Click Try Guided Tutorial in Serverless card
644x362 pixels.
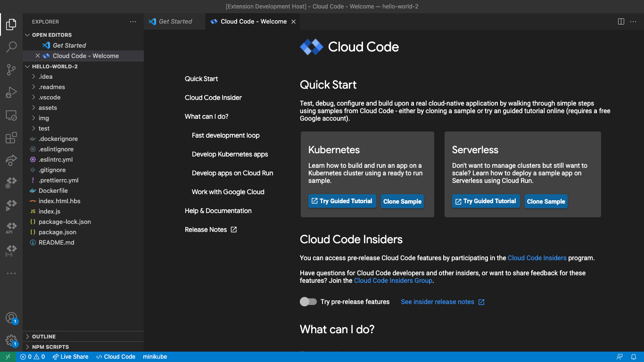coord(486,201)
